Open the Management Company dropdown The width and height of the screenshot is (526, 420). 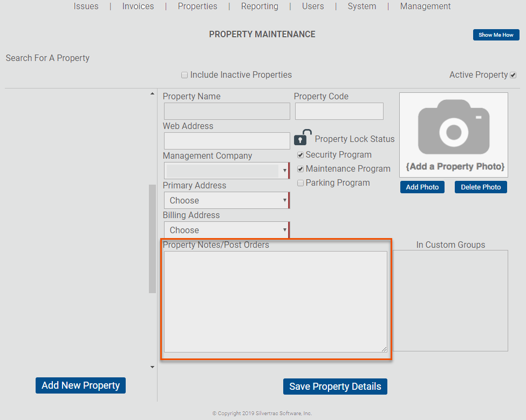227,171
